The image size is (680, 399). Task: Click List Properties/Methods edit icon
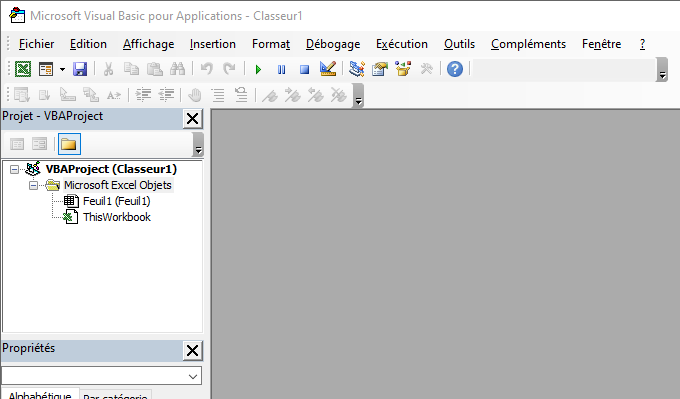[x=21, y=95]
